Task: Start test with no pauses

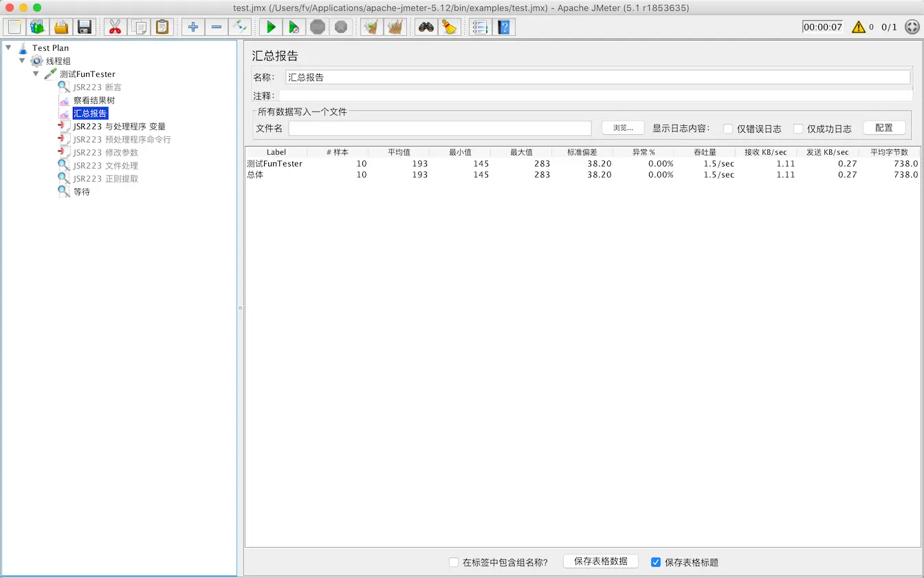Action: pos(294,27)
